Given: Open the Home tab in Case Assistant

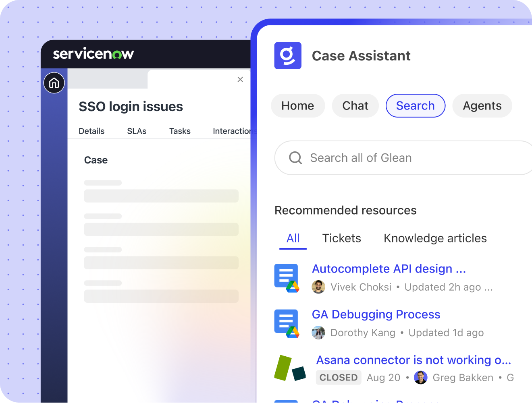Looking at the screenshot, I should point(298,106).
